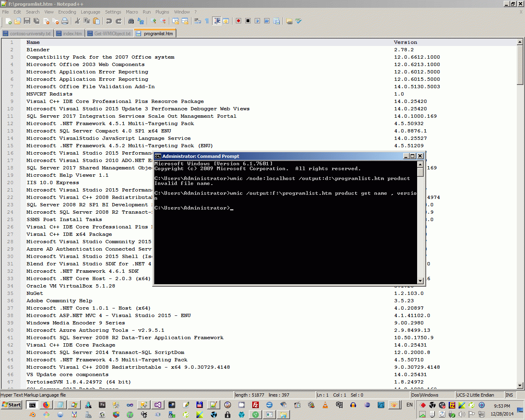This screenshot has height=420, width=525.
Task: Click the 'TortoiseSVN 1.8.4.24972 (64 bit)' line
Action: (x=79, y=382)
